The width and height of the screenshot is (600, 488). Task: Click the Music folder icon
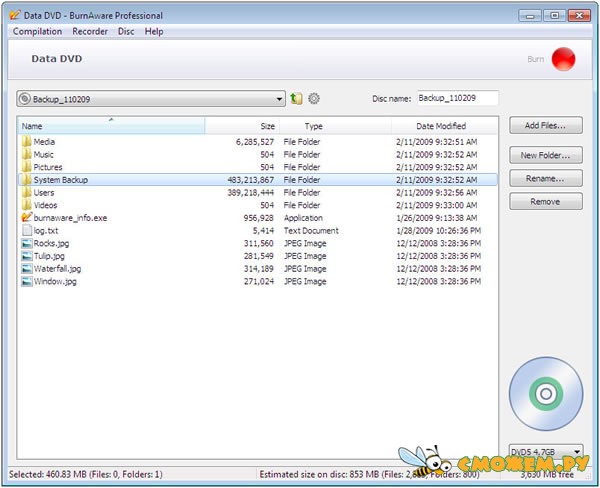[x=27, y=154]
